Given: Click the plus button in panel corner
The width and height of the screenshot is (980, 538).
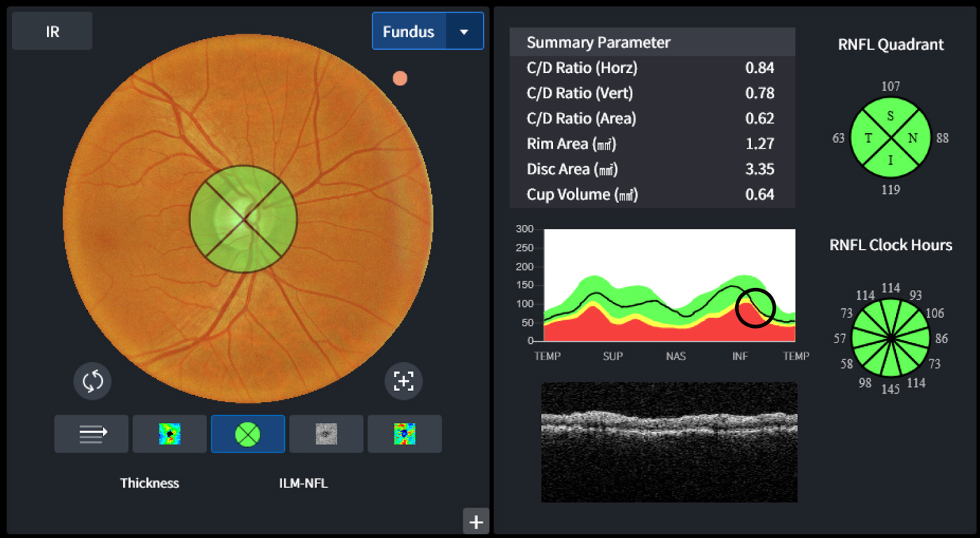Looking at the screenshot, I should coord(476,522).
